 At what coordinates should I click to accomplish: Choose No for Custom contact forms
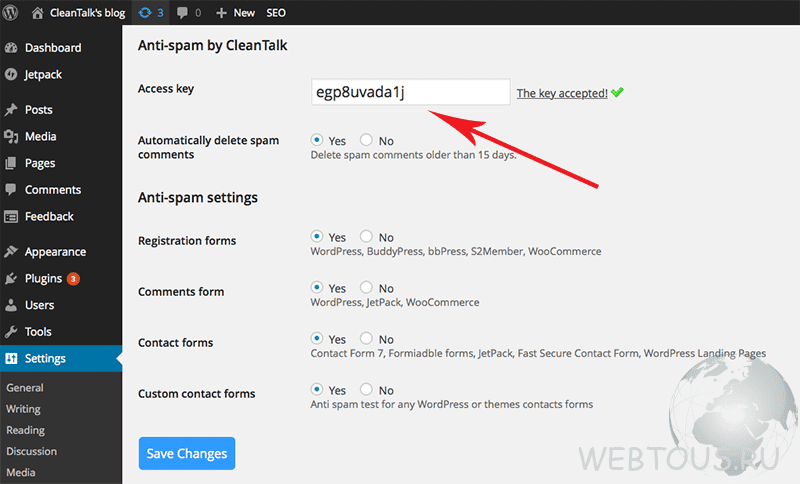point(366,389)
